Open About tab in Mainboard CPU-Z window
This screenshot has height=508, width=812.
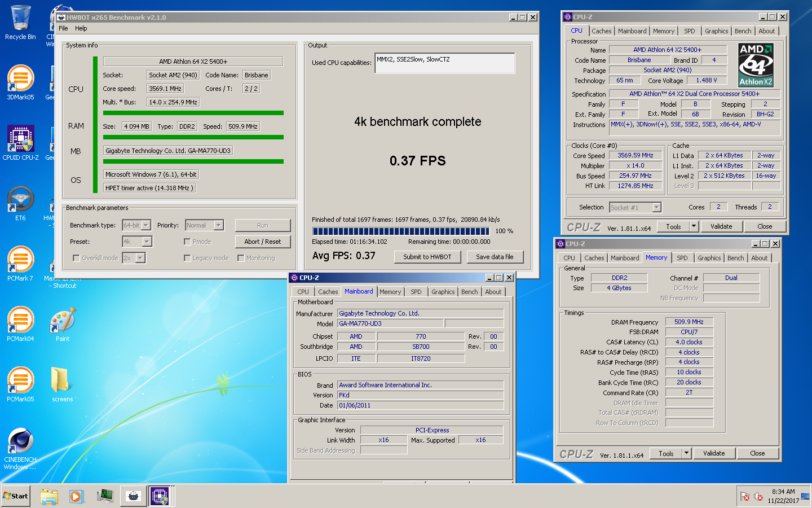coord(493,292)
